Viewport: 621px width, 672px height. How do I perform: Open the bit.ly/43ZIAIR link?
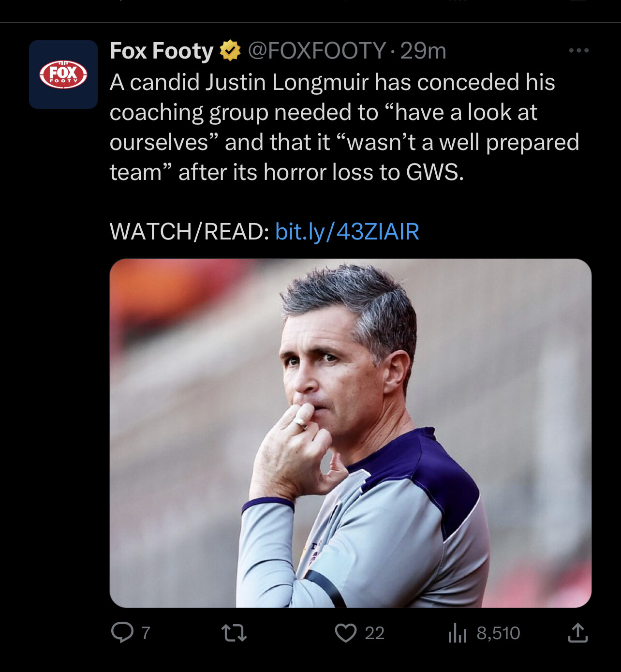coord(347,231)
